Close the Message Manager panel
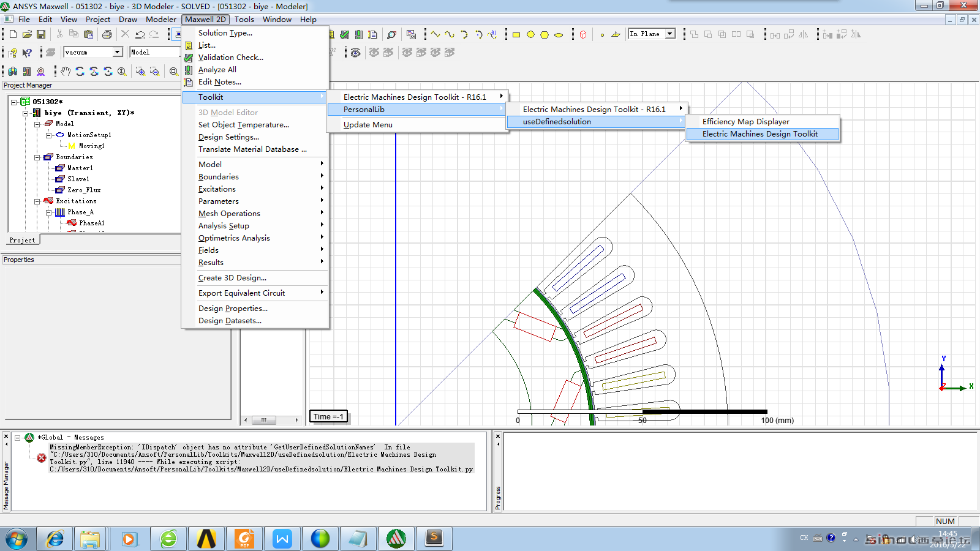The width and height of the screenshot is (980, 551). click(x=6, y=437)
